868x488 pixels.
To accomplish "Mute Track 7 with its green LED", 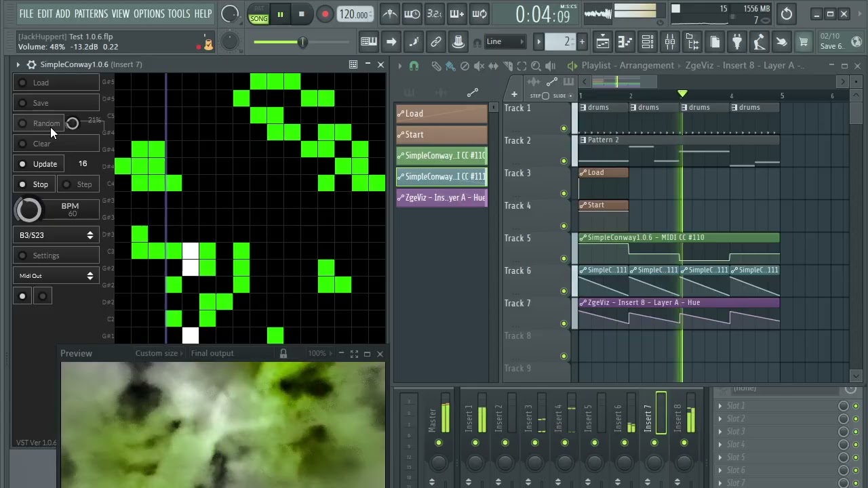I will coord(564,324).
